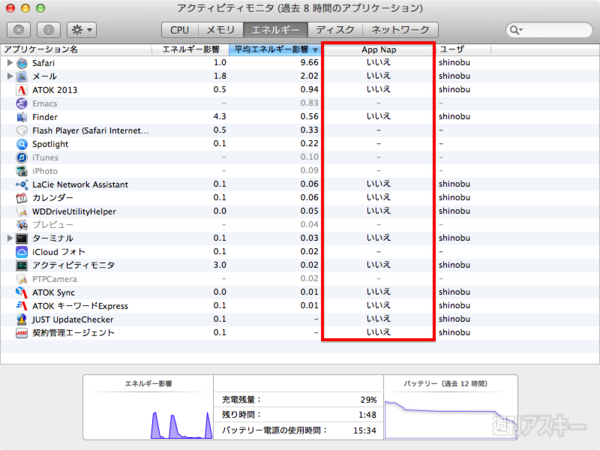Click the JUST UpdateChecker icon
Viewport: 600px width, 450px height.
pos(22,319)
